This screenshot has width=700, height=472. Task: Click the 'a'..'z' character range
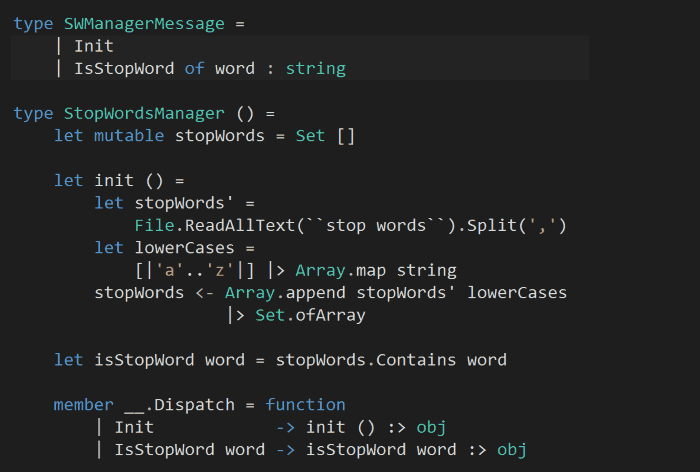[194, 270]
